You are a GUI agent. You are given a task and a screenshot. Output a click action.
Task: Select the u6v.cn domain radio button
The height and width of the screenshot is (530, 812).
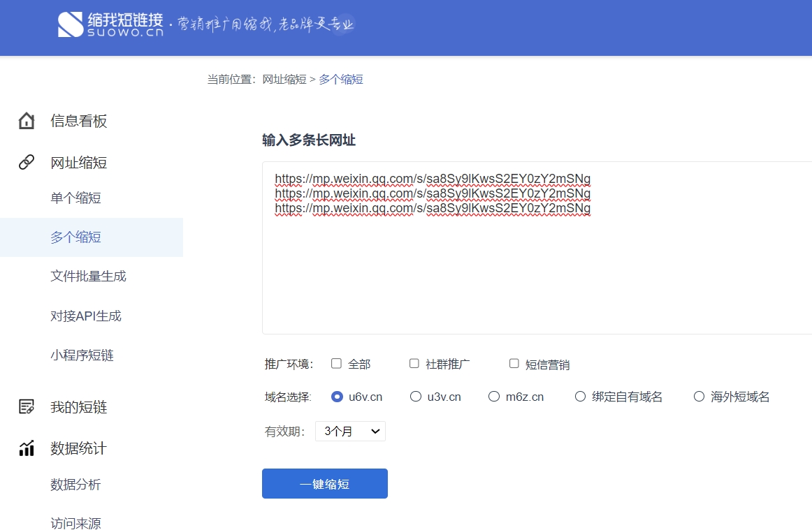tap(337, 397)
